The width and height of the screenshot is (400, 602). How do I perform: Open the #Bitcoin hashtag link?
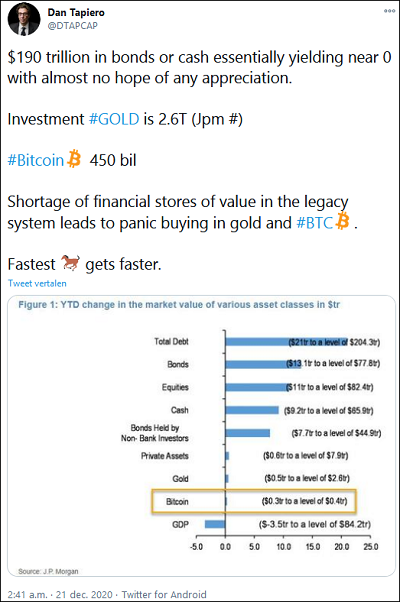coord(36,160)
